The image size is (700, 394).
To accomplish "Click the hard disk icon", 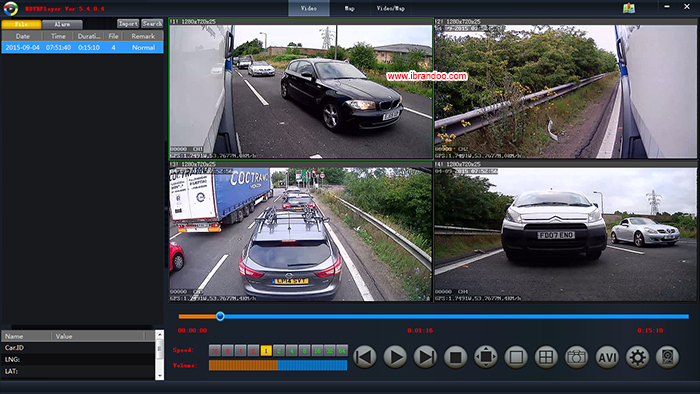I will (667, 357).
